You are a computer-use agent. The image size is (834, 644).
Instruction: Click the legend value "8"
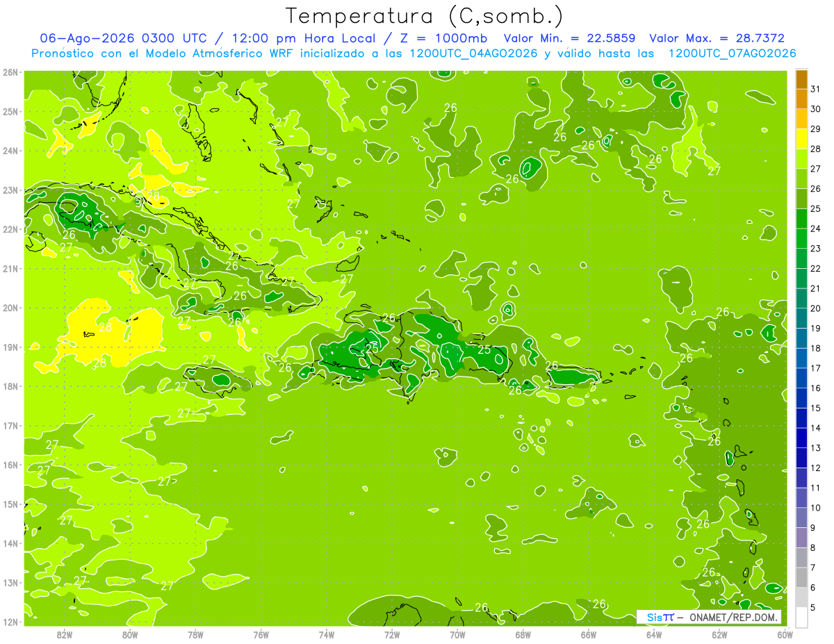(x=813, y=547)
